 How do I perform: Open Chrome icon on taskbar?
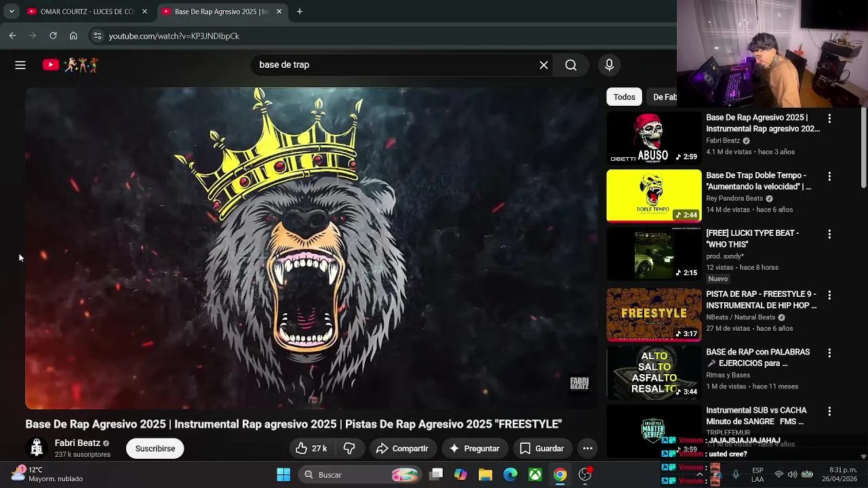[x=560, y=474]
